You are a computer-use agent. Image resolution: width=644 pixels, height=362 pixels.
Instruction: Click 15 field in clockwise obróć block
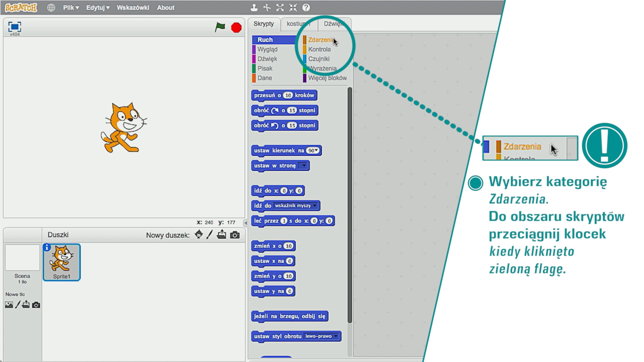coord(292,110)
